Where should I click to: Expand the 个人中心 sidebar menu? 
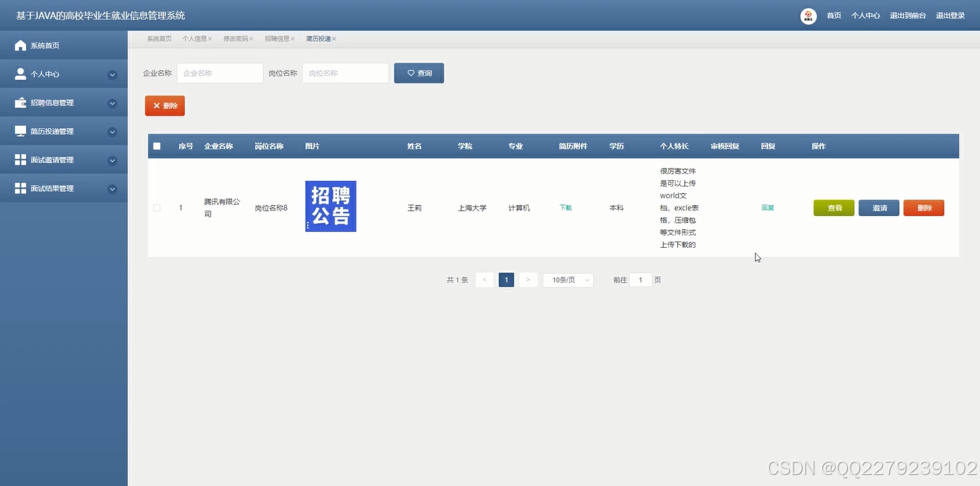coord(112,74)
